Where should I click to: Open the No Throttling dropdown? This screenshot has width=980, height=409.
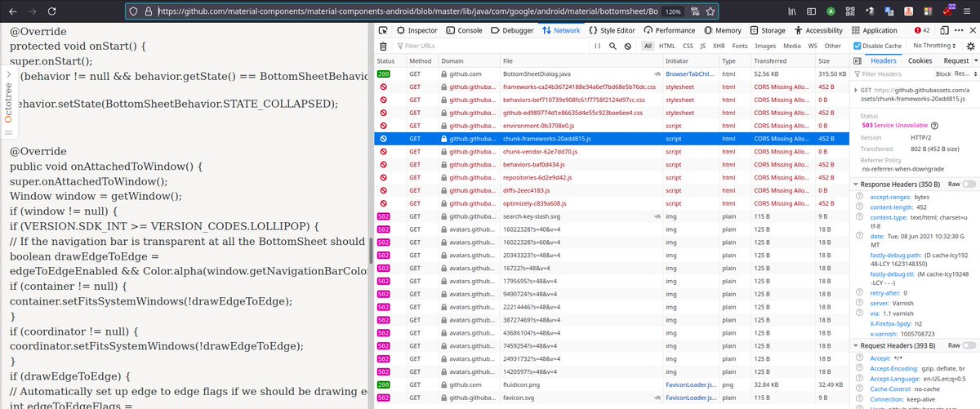pos(934,46)
